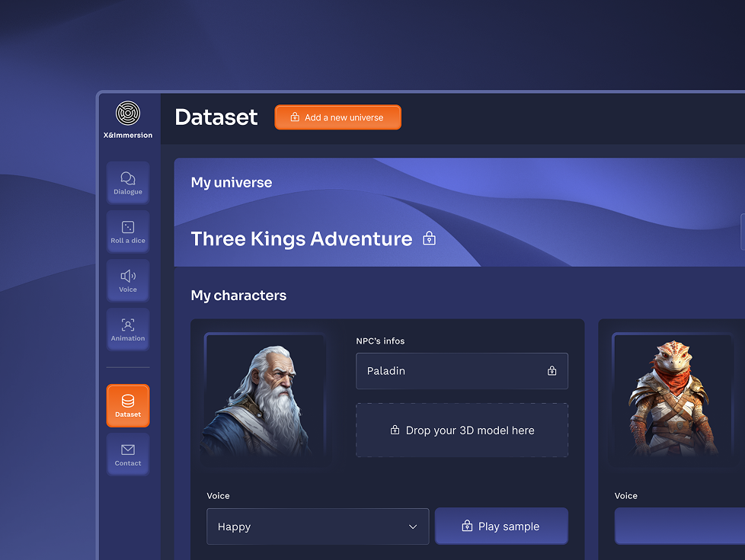Click the Three Kings Adventure title
This screenshot has height=560, width=745.
(301, 238)
